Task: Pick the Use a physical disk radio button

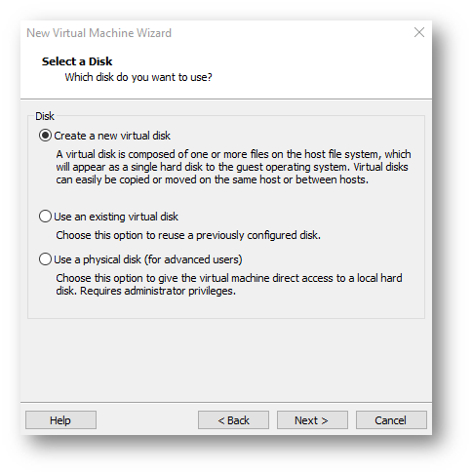Action: click(x=45, y=259)
